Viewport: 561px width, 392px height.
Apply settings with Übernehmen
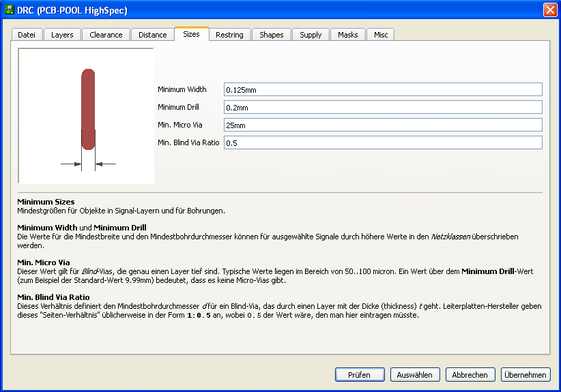tap(526, 374)
